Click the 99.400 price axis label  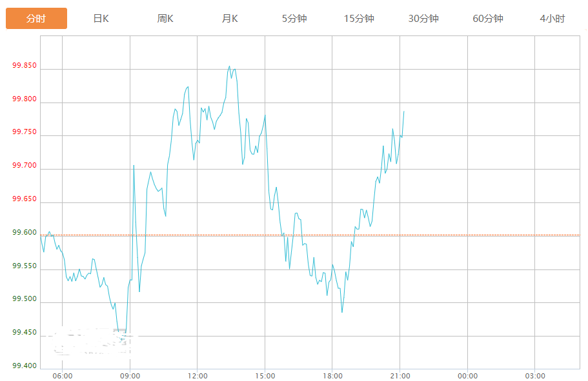tap(25, 366)
